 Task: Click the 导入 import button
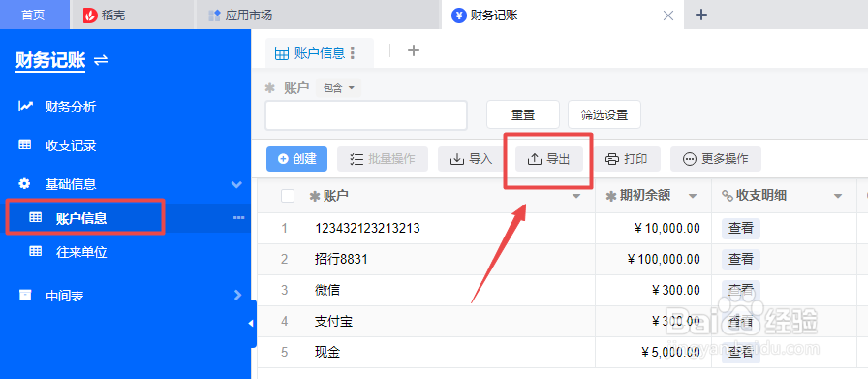[471, 159]
